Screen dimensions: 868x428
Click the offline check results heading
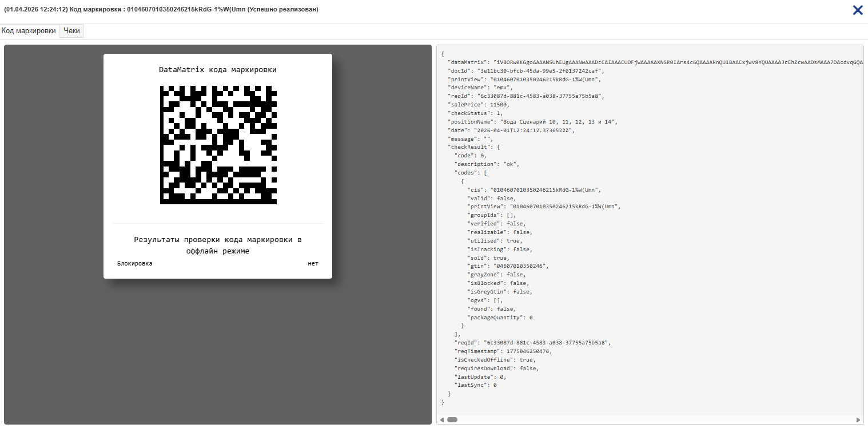(217, 245)
